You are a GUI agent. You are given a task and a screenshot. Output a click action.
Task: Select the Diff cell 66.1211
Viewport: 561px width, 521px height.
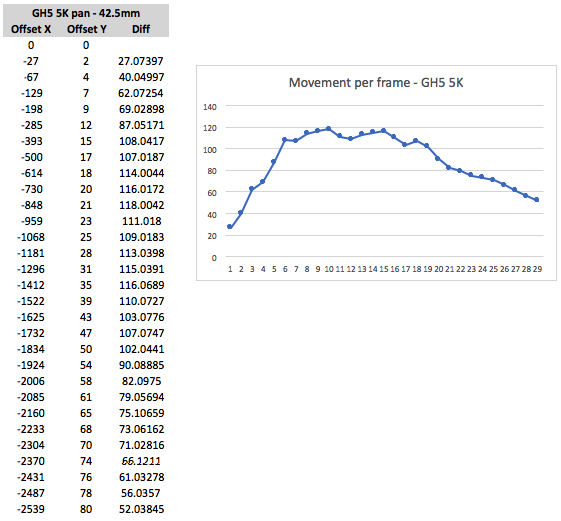pos(141,461)
